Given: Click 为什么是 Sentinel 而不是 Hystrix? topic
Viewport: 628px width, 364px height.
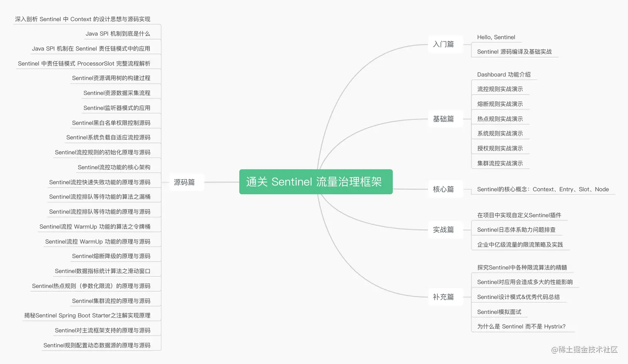Looking at the screenshot, I should click(x=521, y=327).
